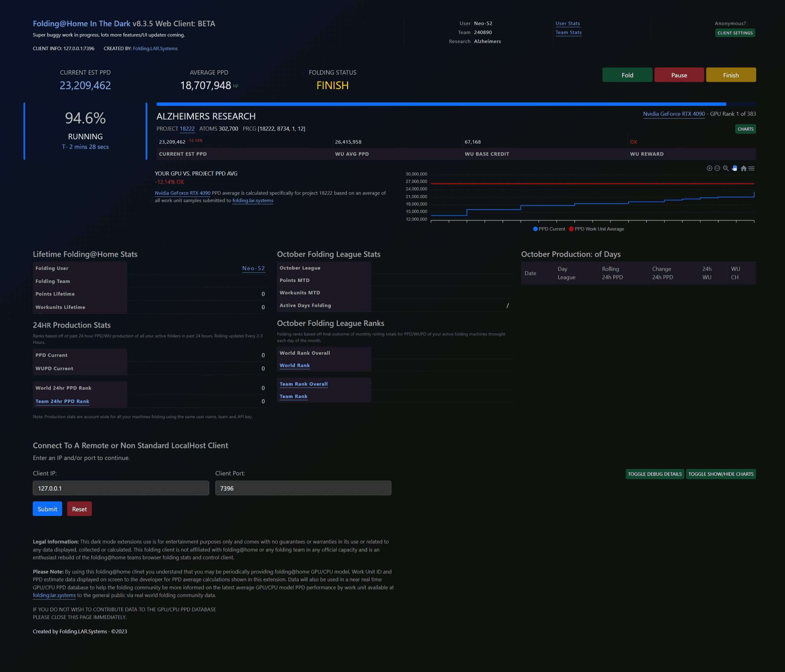
Task: Open Client Settings panel
Action: click(x=735, y=33)
